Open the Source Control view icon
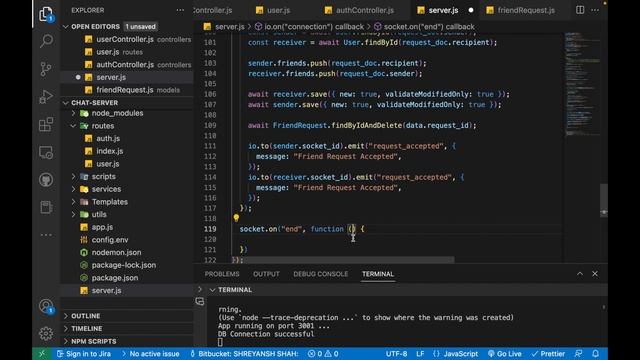The image size is (640, 360). point(46,69)
